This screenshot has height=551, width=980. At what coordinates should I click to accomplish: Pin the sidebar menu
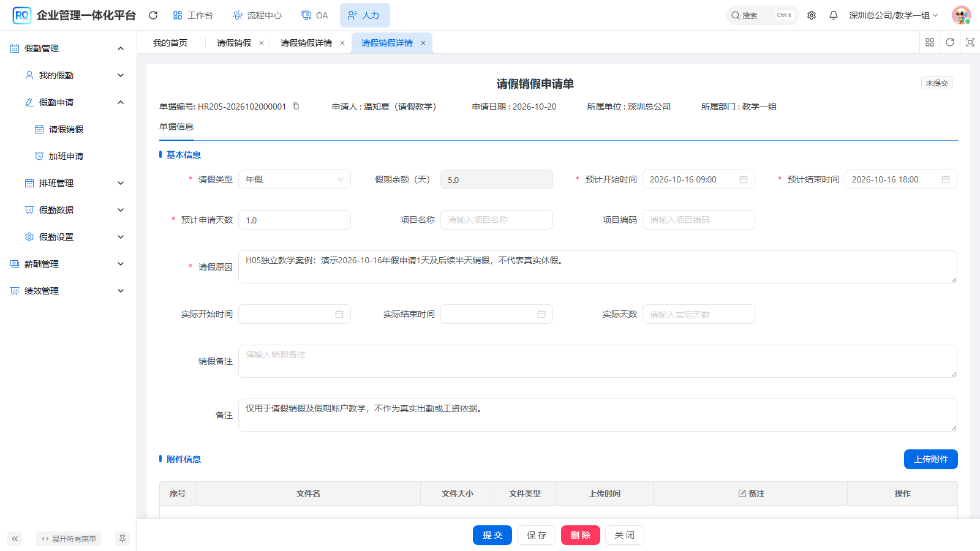point(123,539)
